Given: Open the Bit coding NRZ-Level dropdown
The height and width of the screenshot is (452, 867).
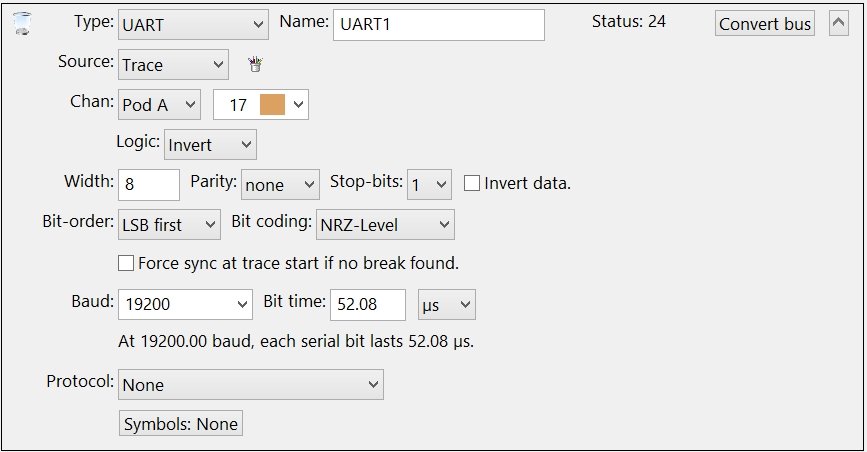Looking at the screenshot, I should click(385, 225).
